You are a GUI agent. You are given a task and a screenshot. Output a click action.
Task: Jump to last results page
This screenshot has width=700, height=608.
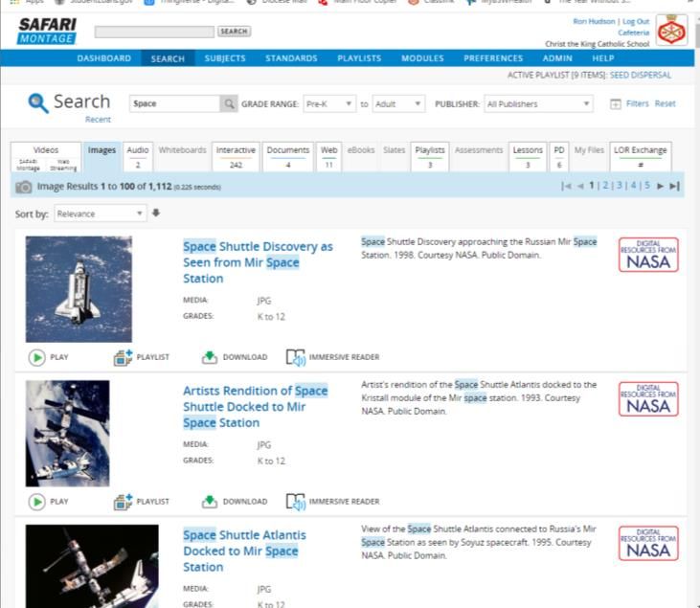click(x=674, y=186)
